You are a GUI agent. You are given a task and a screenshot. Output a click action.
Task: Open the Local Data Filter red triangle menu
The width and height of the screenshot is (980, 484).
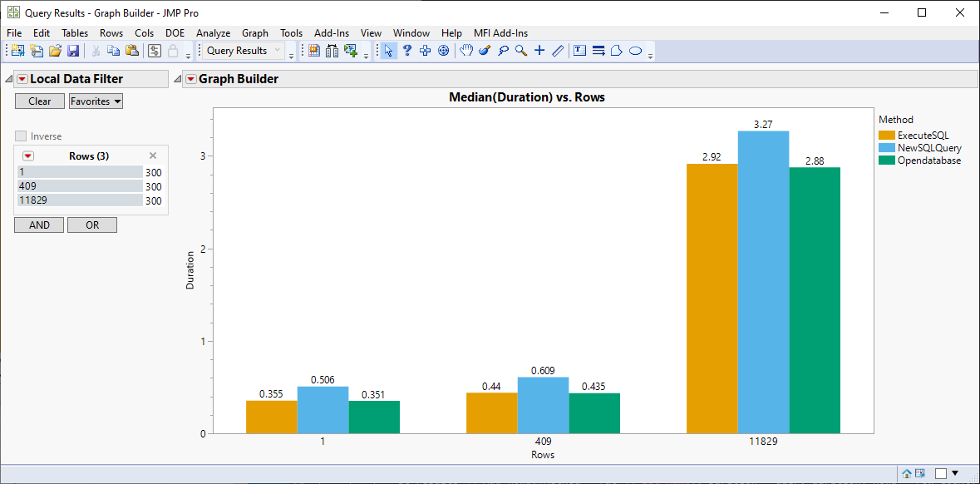click(22, 79)
